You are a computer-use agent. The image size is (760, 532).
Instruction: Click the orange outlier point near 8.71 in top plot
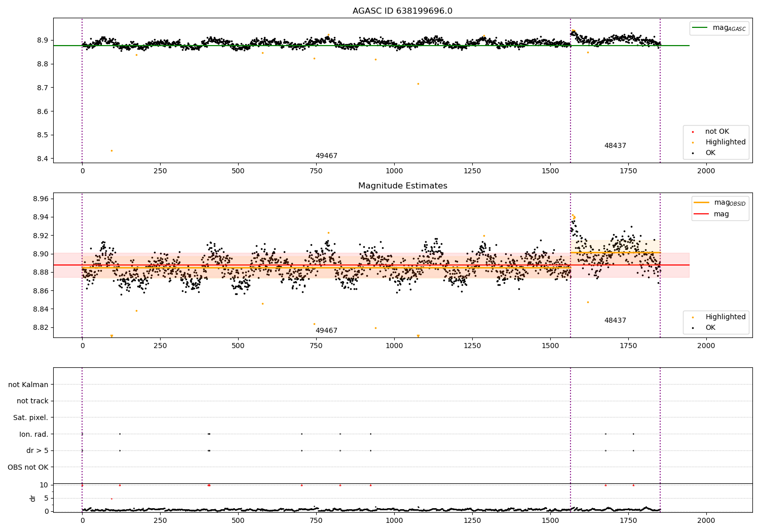click(418, 84)
